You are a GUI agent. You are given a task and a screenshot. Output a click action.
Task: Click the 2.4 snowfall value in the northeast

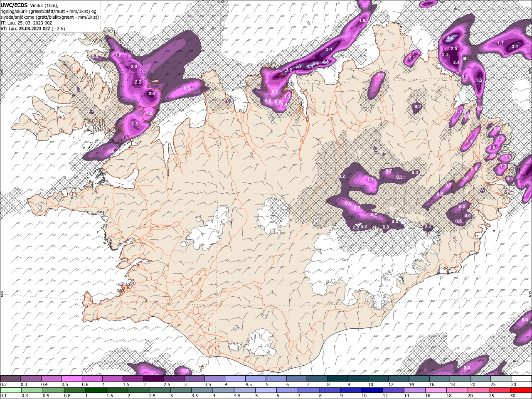pos(456,62)
